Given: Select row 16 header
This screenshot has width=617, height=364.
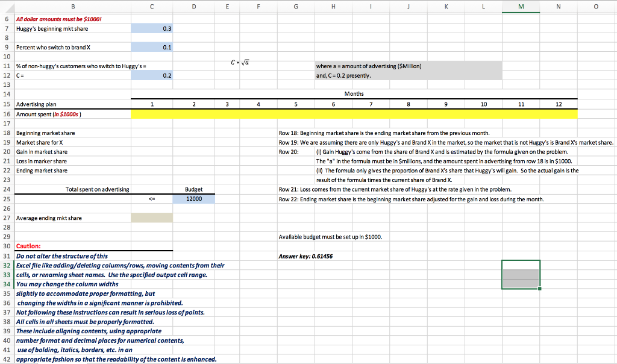Looking at the screenshot, I should point(7,114).
